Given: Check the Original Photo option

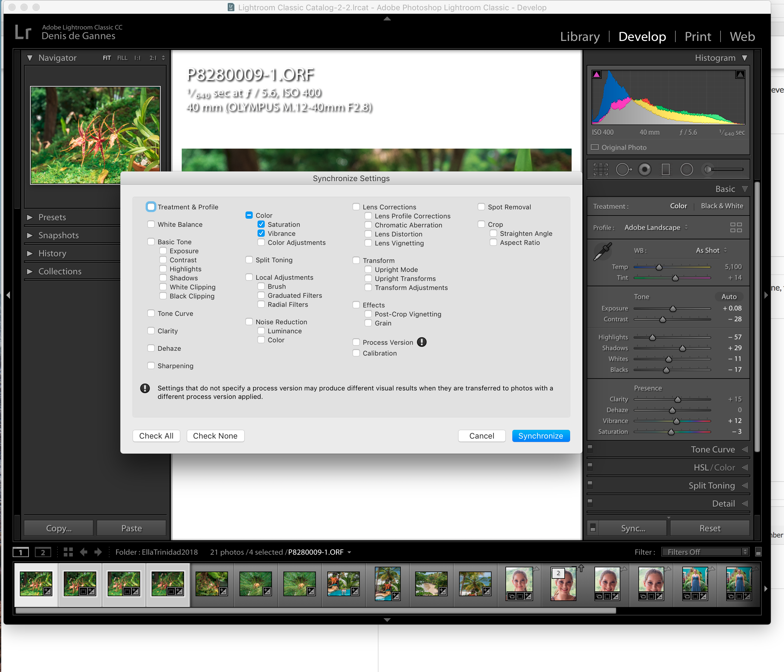Looking at the screenshot, I should (x=595, y=147).
